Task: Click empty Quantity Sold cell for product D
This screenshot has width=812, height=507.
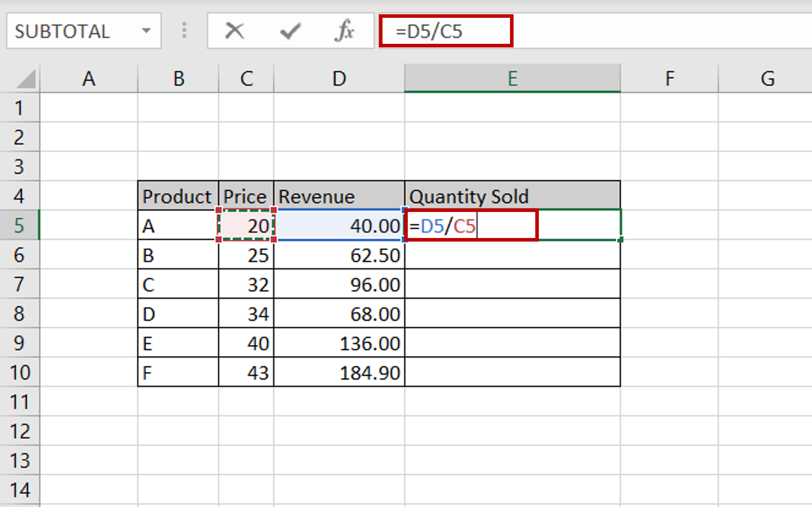Action: pos(512,314)
